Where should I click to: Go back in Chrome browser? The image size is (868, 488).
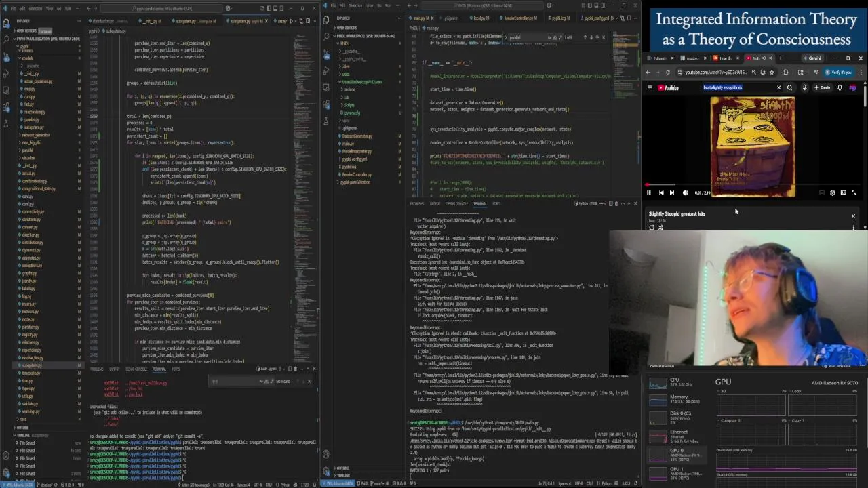pos(648,72)
